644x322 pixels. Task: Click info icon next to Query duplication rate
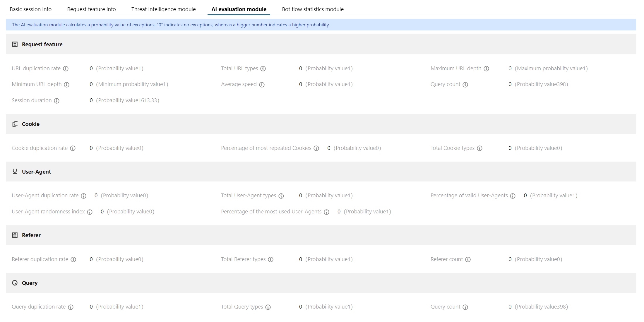[x=71, y=307]
